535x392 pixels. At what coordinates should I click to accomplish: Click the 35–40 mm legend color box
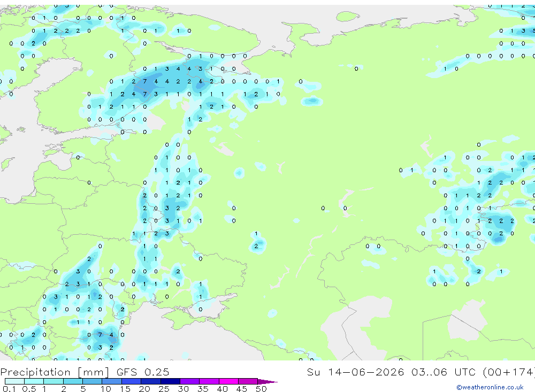[x=209, y=381]
